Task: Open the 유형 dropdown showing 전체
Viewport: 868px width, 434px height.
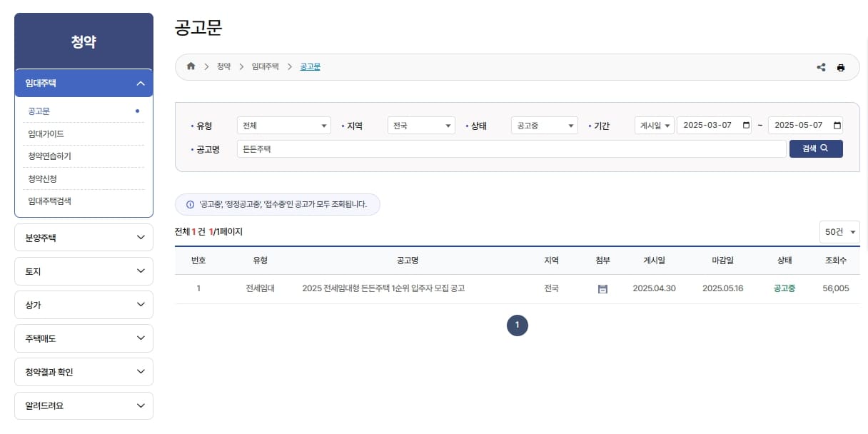Action: tap(283, 125)
